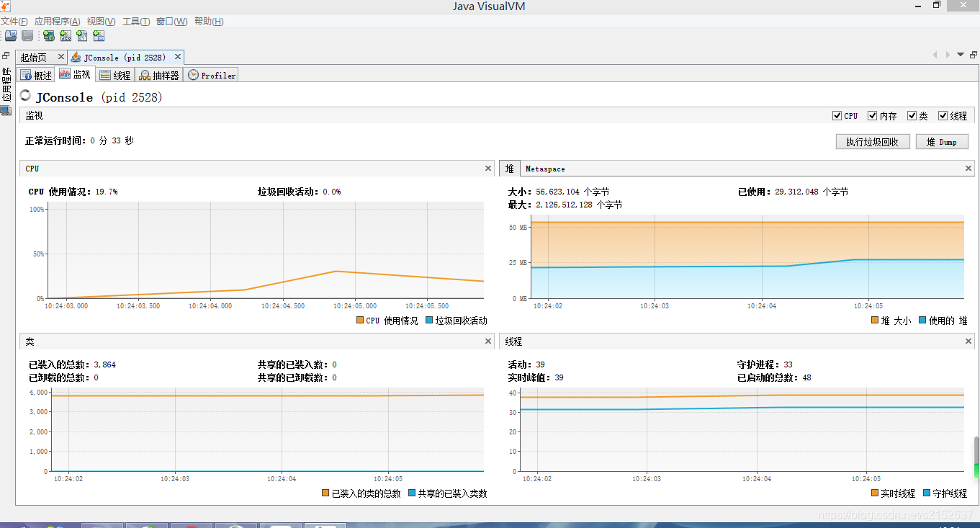This screenshot has width=980, height=528.
Task: Open the Profiler tab
Action: point(211,75)
